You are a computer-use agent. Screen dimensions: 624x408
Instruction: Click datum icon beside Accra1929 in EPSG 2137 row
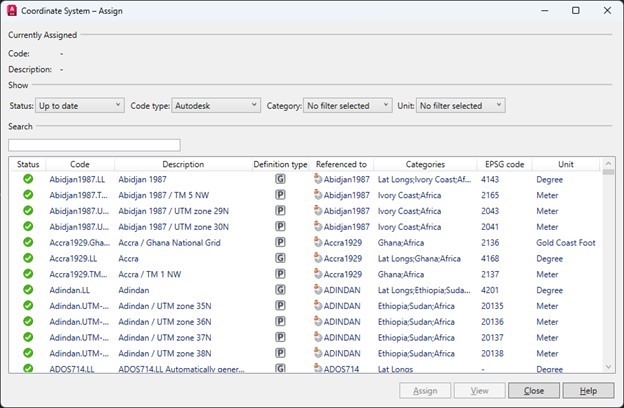point(318,273)
